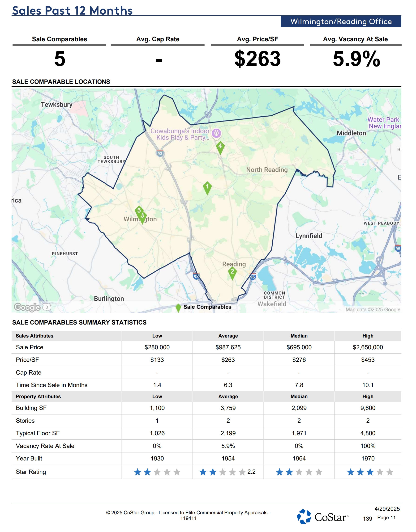This screenshot has width=416, height=532.
Task: Click the Low column star rating
Action: coord(157,472)
